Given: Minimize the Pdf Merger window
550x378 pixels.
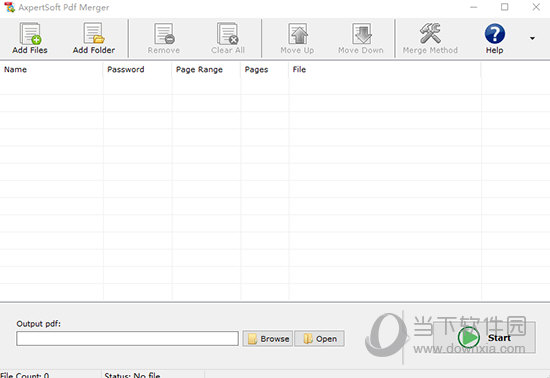Looking at the screenshot, I should click(x=474, y=7).
